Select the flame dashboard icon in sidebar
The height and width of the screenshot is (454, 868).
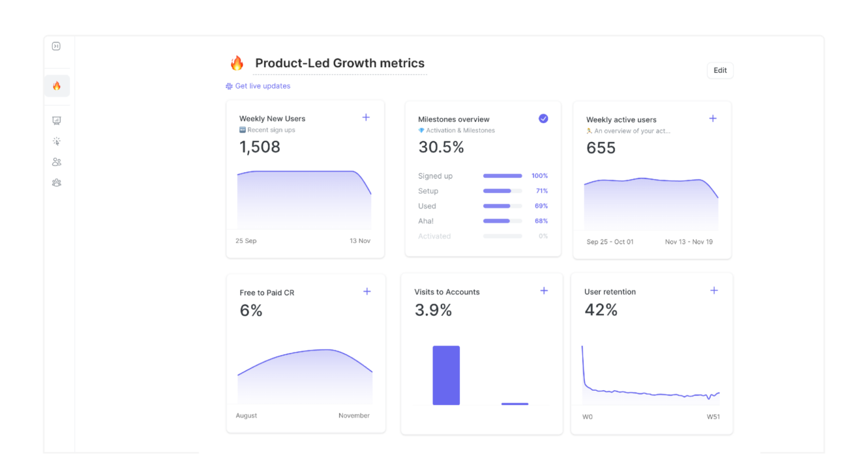(x=57, y=86)
